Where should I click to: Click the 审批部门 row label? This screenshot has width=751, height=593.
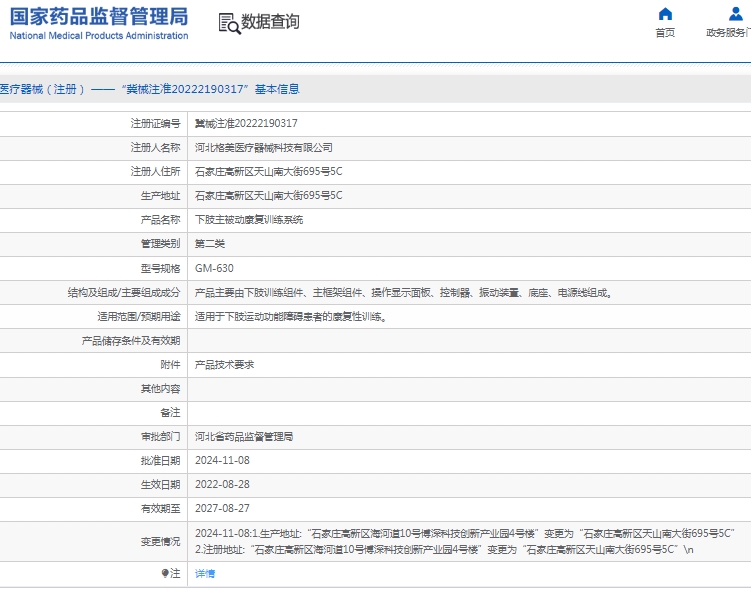pyautogui.click(x=160, y=436)
